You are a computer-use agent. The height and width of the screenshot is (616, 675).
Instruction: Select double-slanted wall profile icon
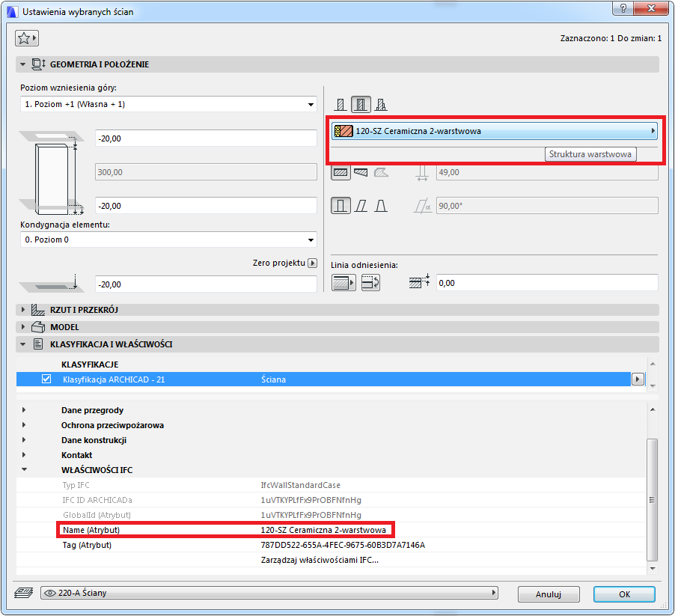point(381,206)
